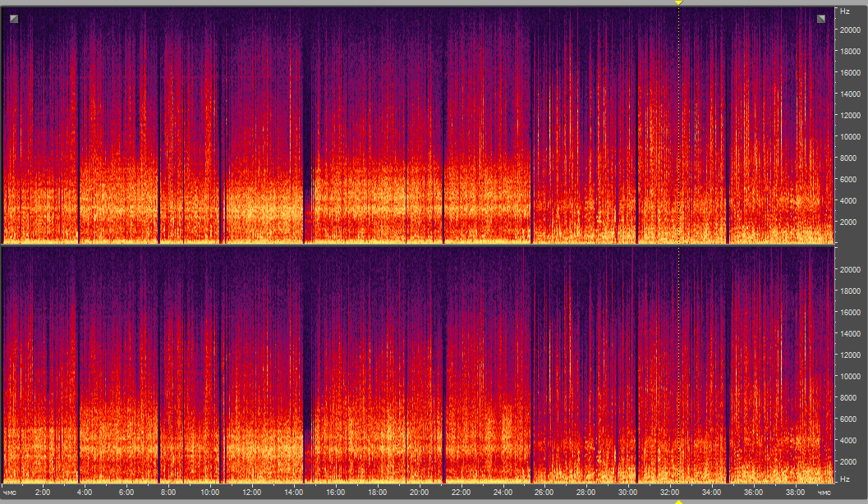Click 2000 on the upper channel frequency scale
This screenshot has width=868, height=504.
click(848, 222)
